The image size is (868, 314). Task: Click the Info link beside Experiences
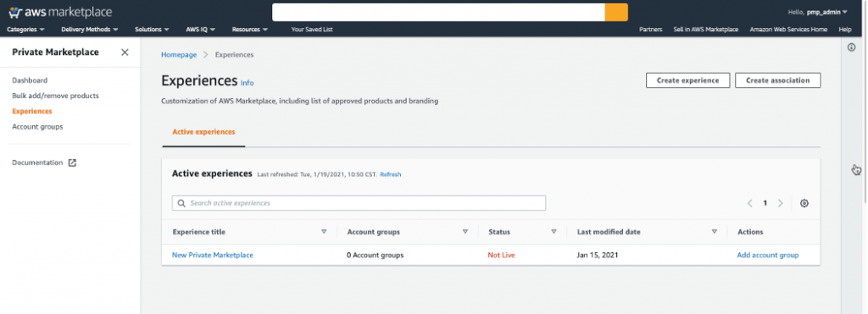click(x=247, y=83)
